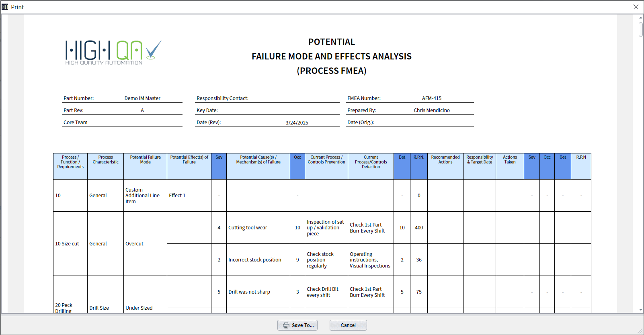Click the '(PROCESS FMEA)' heading text
Image resolution: width=644 pixels, height=335 pixels.
click(332, 71)
